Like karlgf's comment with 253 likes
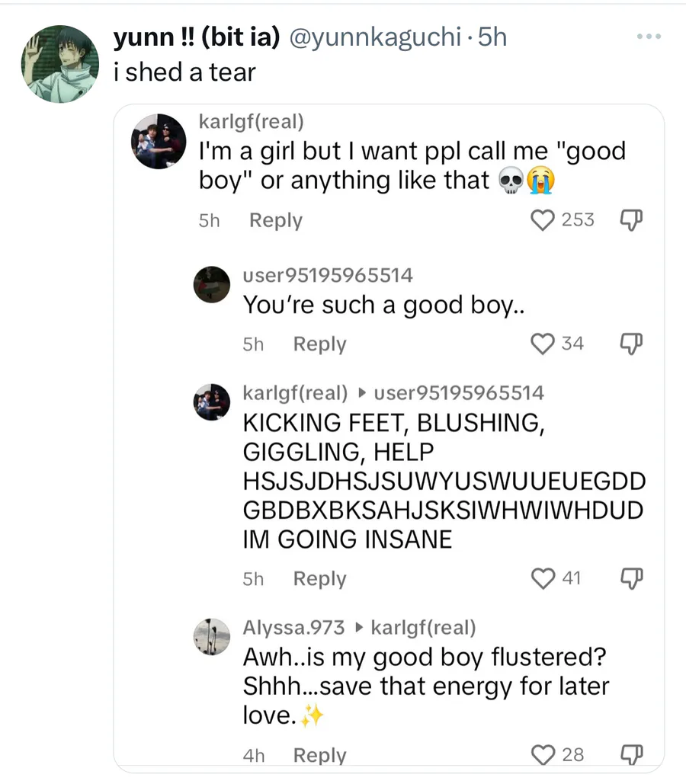686x784 pixels. coord(542,220)
